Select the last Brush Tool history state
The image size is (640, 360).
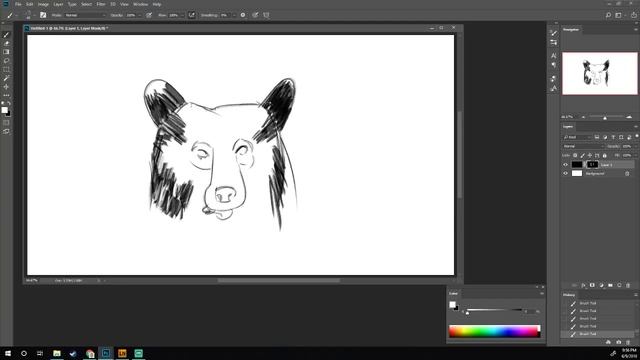coord(598,334)
